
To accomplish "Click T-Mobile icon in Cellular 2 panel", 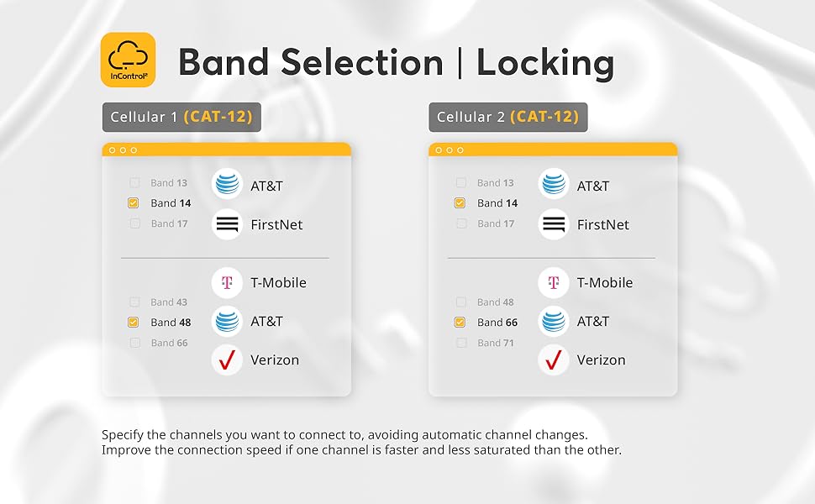I will coord(554,282).
